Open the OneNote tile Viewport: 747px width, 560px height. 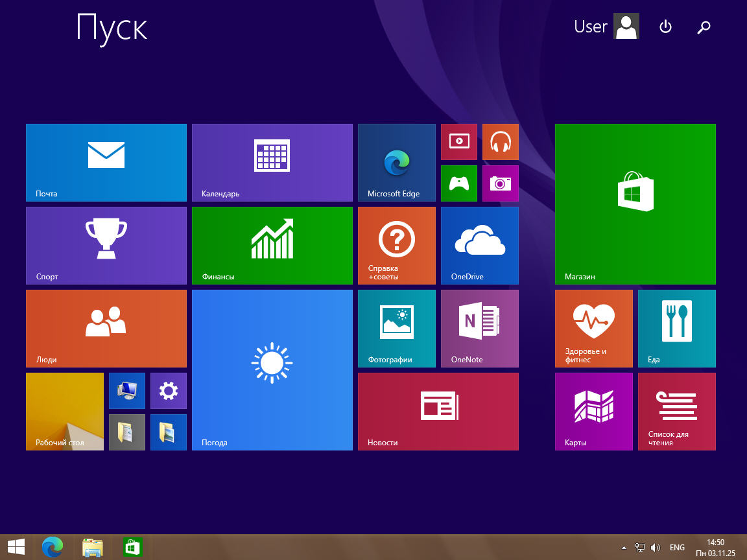pyautogui.click(x=480, y=329)
